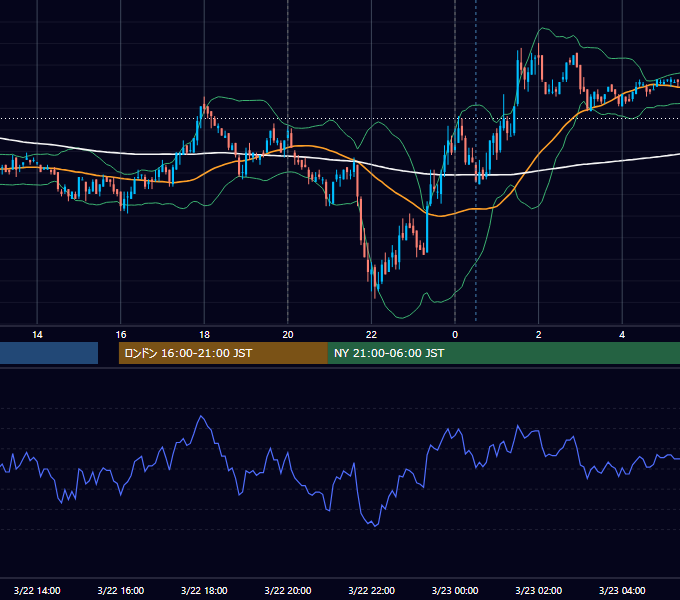Image resolution: width=680 pixels, height=600 pixels.
Task: Click the 3/22 22:00 time label
Action: pyautogui.click(x=372, y=590)
